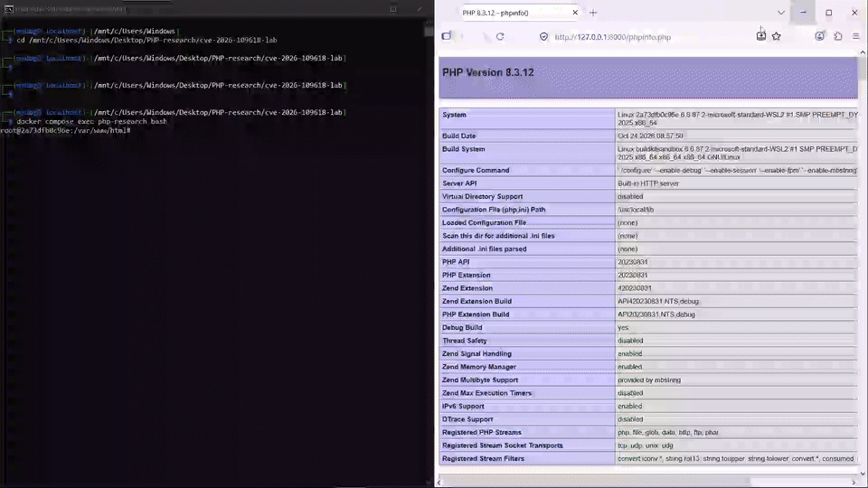
Task: Click the 'Configure Command' row label
Action: tap(476, 170)
